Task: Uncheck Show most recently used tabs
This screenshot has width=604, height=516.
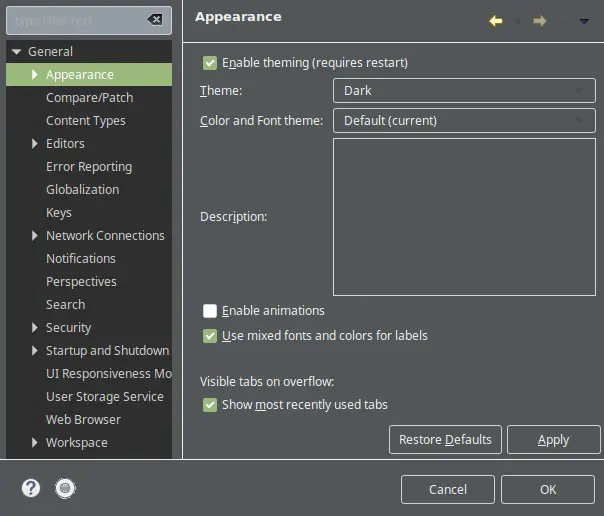Action: coord(210,405)
